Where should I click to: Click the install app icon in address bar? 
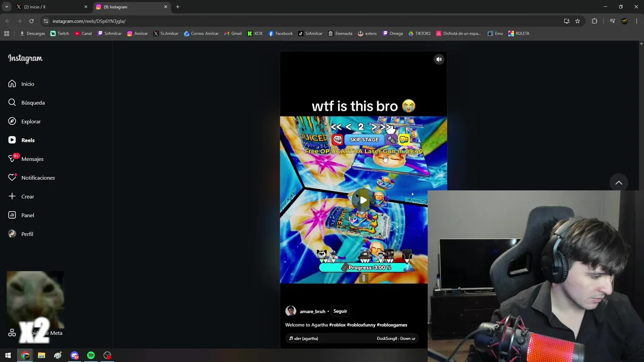567,21
